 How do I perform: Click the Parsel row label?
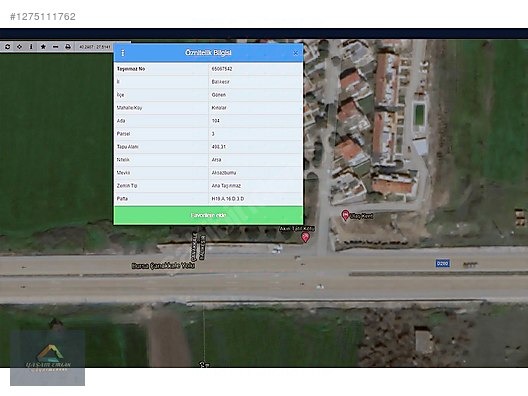[x=123, y=134]
